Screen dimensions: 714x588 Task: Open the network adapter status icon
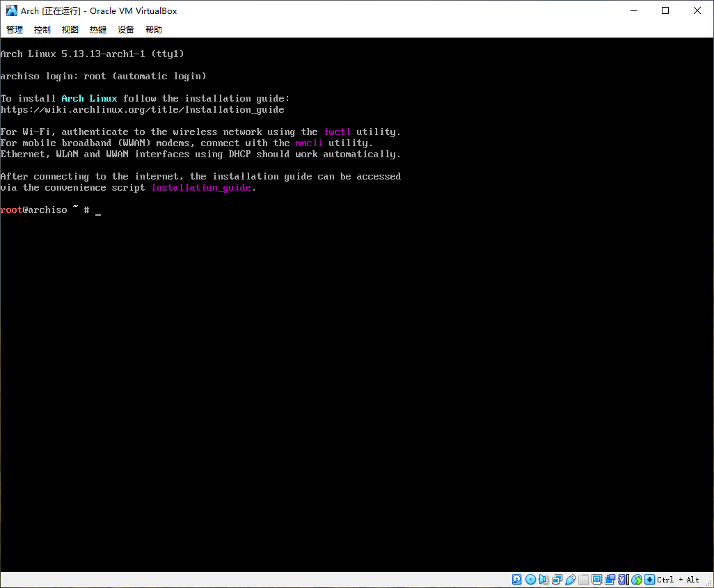pos(557,579)
